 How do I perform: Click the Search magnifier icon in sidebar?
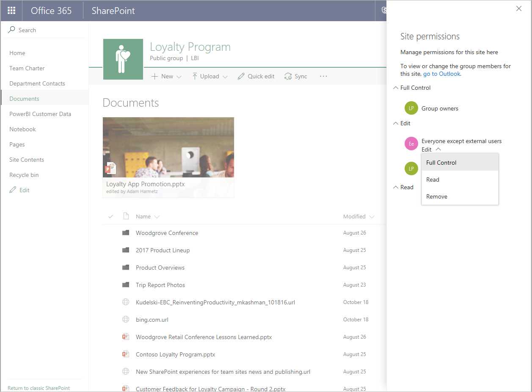pos(11,30)
